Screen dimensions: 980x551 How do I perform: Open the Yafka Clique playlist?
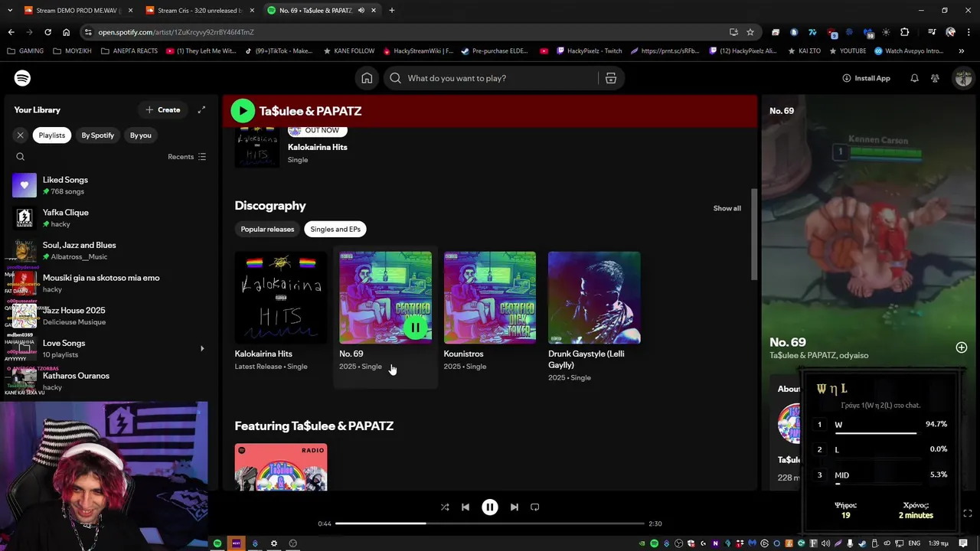click(107, 218)
